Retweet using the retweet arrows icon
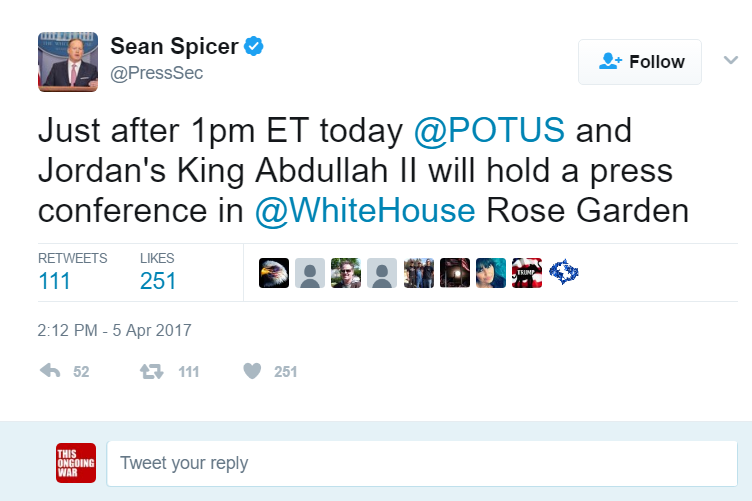This screenshot has height=501, width=752. click(x=152, y=371)
